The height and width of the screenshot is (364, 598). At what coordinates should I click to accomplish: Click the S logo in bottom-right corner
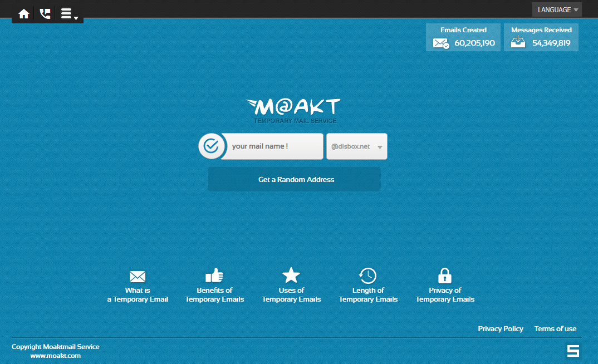572,351
